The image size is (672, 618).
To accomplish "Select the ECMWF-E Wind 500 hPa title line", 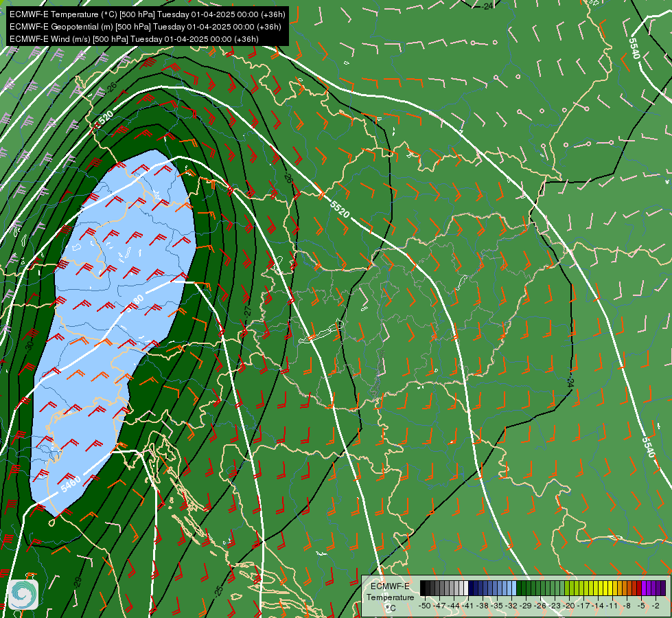I will pos(134,39).
